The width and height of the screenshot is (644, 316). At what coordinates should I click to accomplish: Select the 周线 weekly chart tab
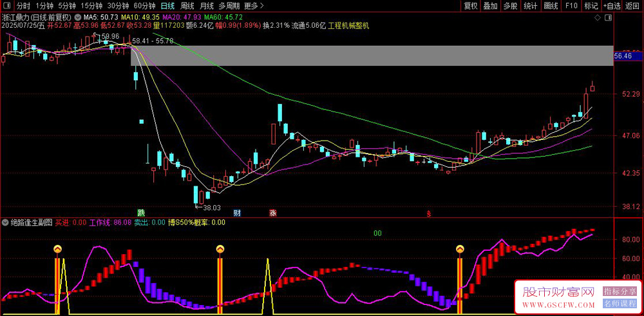pos(187,6)
